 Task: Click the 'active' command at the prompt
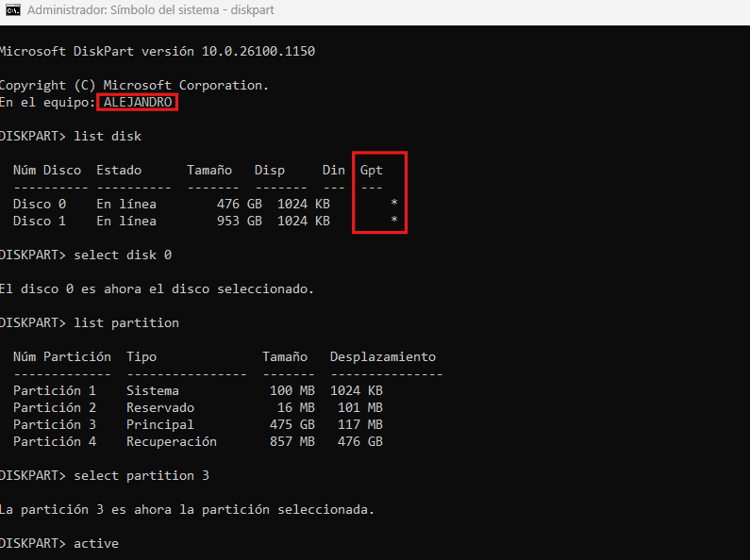pyautogui.click(x=95, y=543)
